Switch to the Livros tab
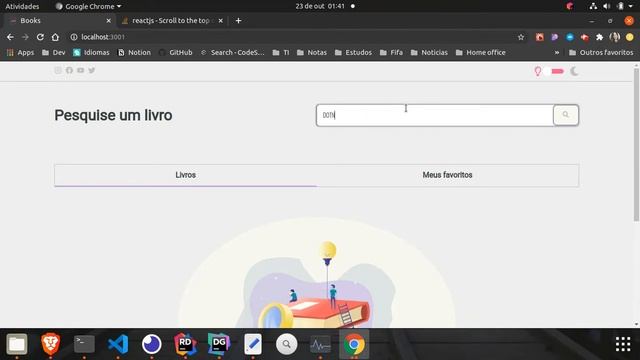 185,175
